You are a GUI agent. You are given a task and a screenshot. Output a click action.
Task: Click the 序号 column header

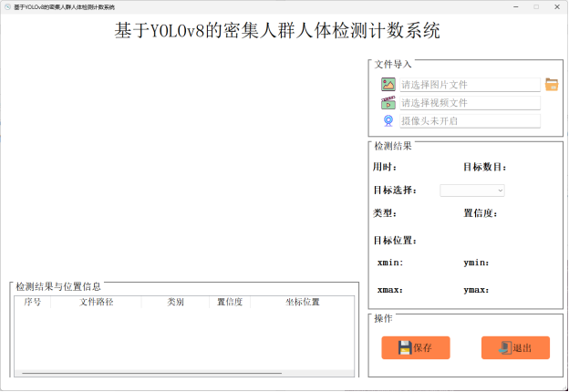click(32, 302)
